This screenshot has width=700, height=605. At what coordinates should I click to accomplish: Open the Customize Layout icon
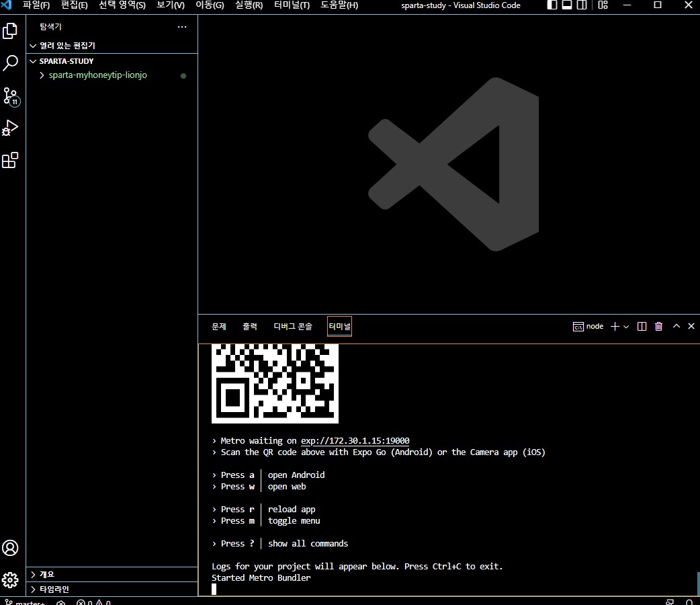[x=603, y=5]
